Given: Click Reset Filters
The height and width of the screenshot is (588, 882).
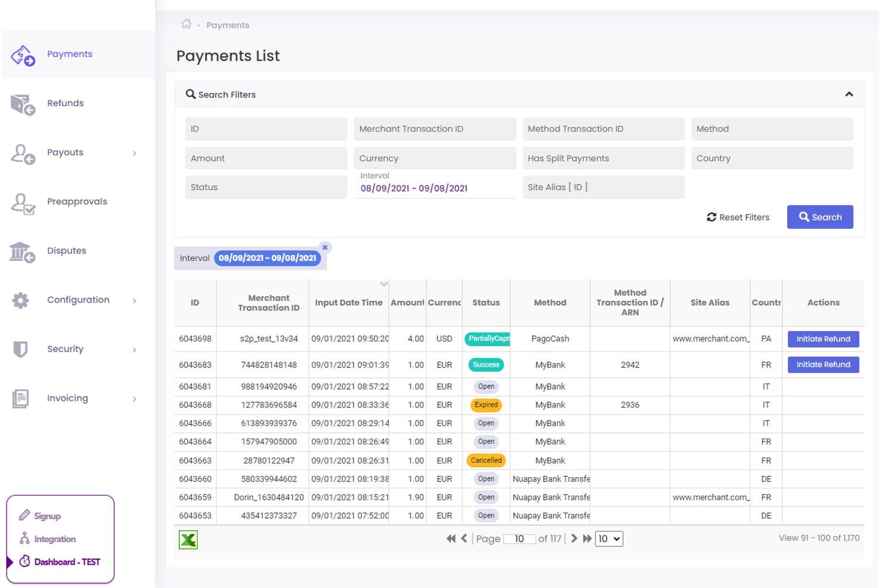Looking at the screenshot, I should click(738, 217).
